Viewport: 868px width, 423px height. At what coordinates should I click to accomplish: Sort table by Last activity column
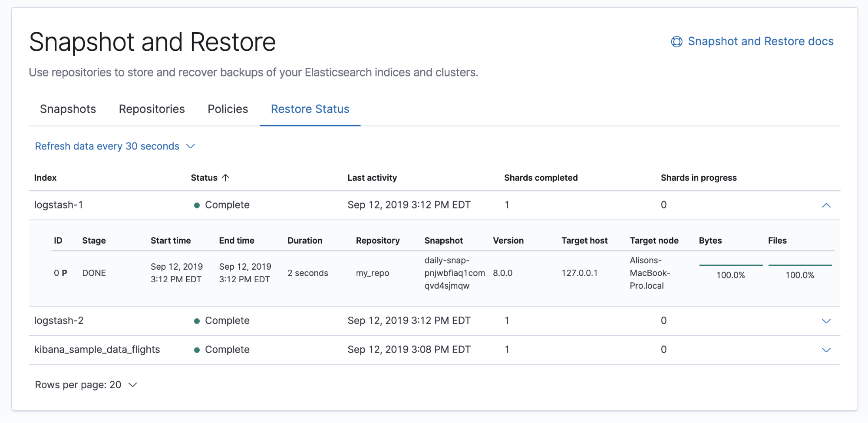(x=372, y=178)
